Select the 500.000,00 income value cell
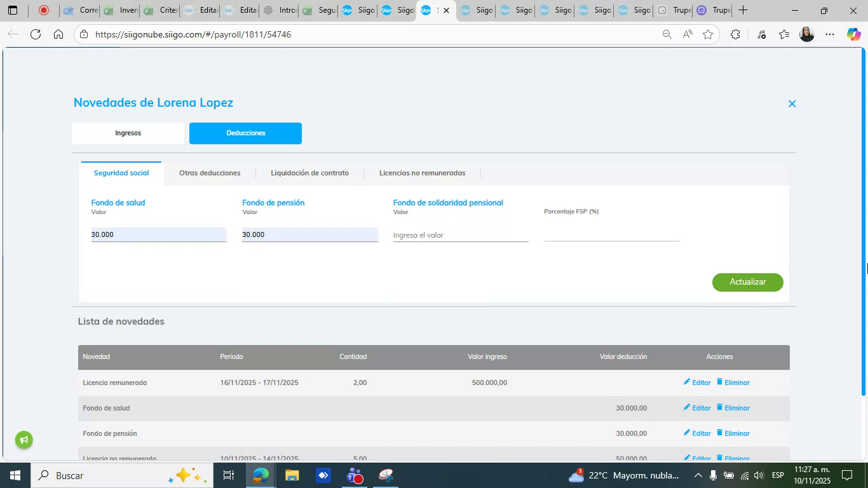 [x=489, y=383]
